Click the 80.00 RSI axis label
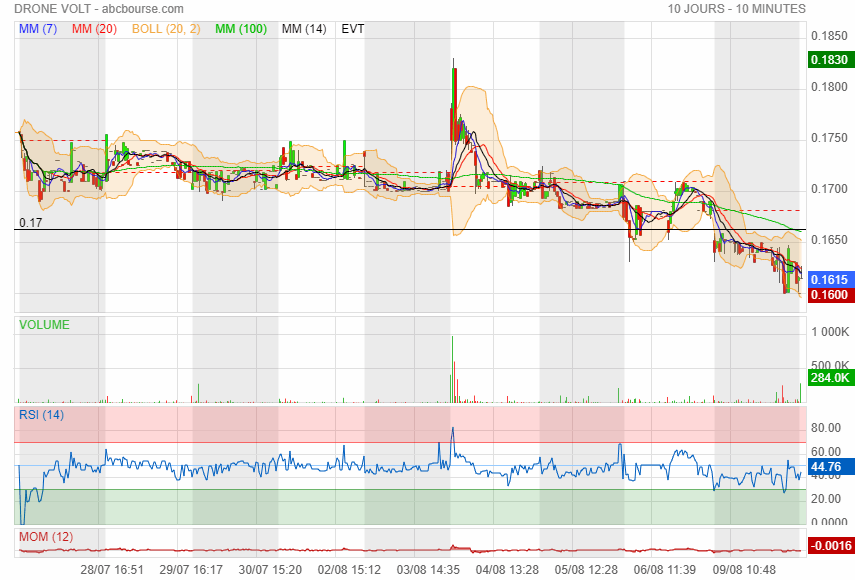Image resolution: width=855 pixels, height=580 pixels. pyautogui.click(x=826, y=428)
